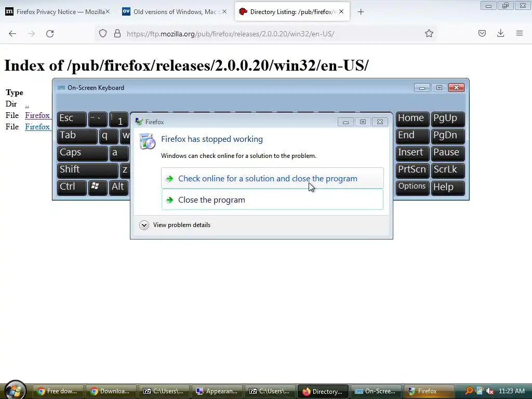Toggle the ScrLk key on On-Screen Keyboard
Screen dimensions: 532x399
point(448,170)
